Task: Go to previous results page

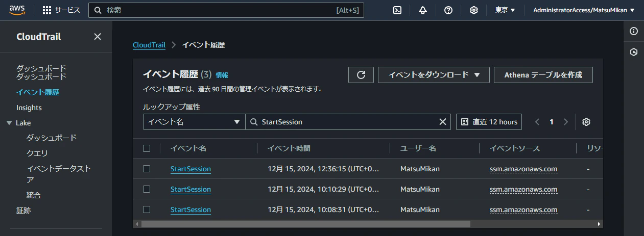Action: (537, 122)
